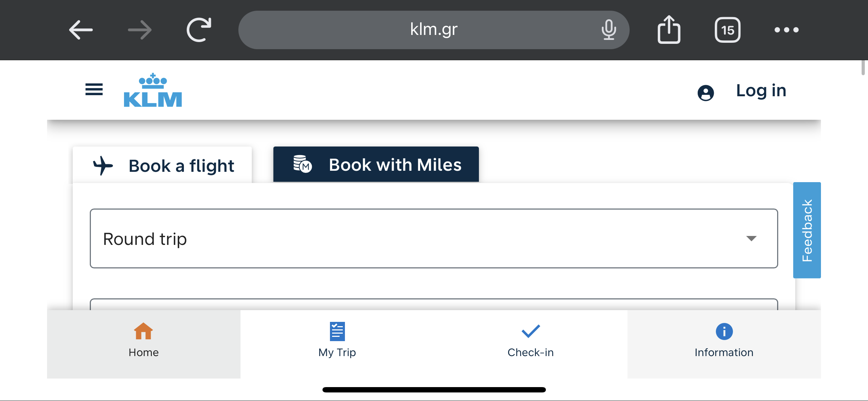Screen dimensions: 868x401
Task: Expand the Round trip dropdown arrow
Action: [x=751, y=238]
